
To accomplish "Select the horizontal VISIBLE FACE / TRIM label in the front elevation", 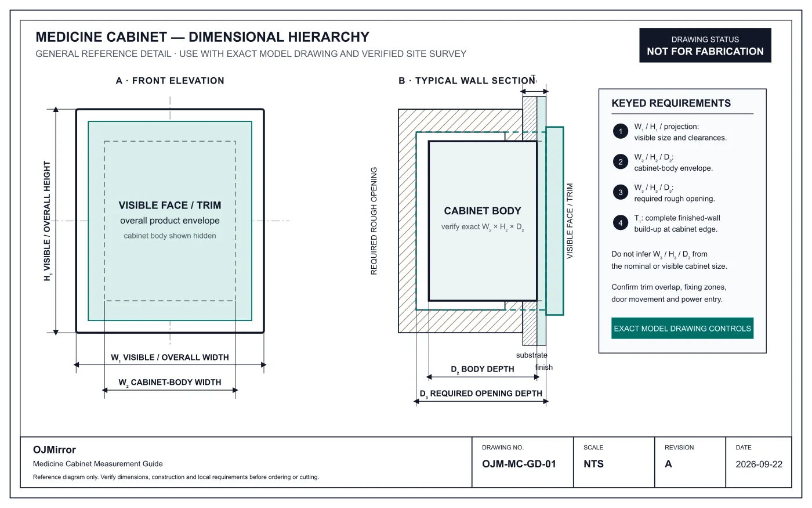I will pos(170,206).
